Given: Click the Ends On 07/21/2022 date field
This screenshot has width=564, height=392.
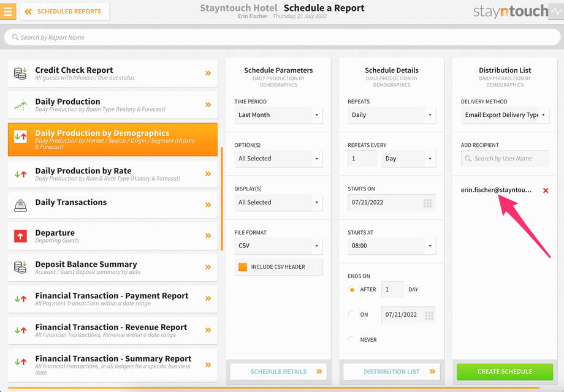Looking at the screenshot, I should [x=408, y=315].
